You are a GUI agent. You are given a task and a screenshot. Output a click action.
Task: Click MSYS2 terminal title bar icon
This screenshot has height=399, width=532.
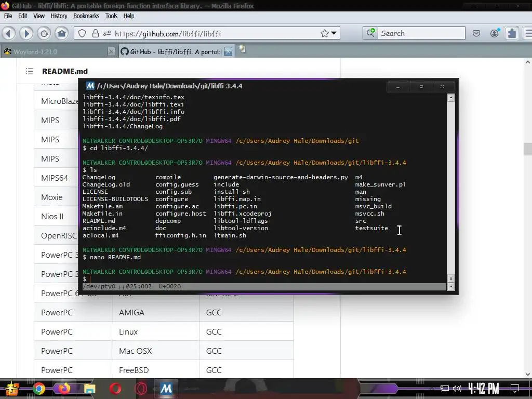click(90, 86)
